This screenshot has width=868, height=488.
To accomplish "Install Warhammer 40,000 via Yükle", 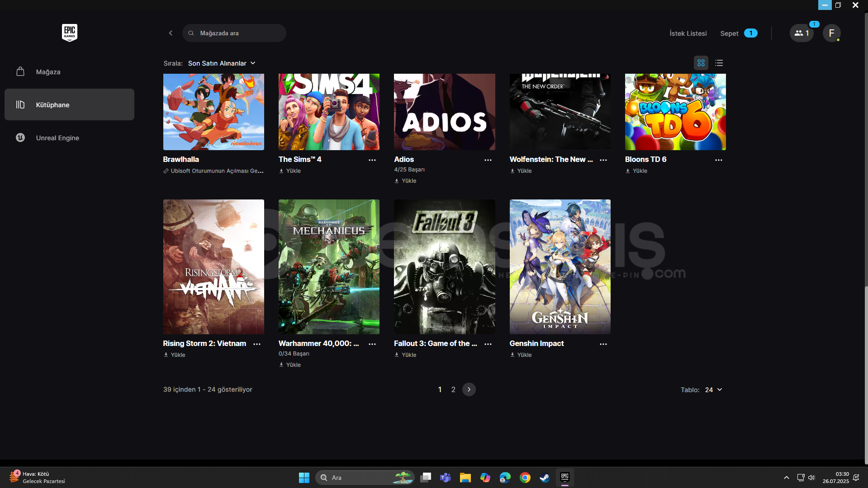I will 290,365.
